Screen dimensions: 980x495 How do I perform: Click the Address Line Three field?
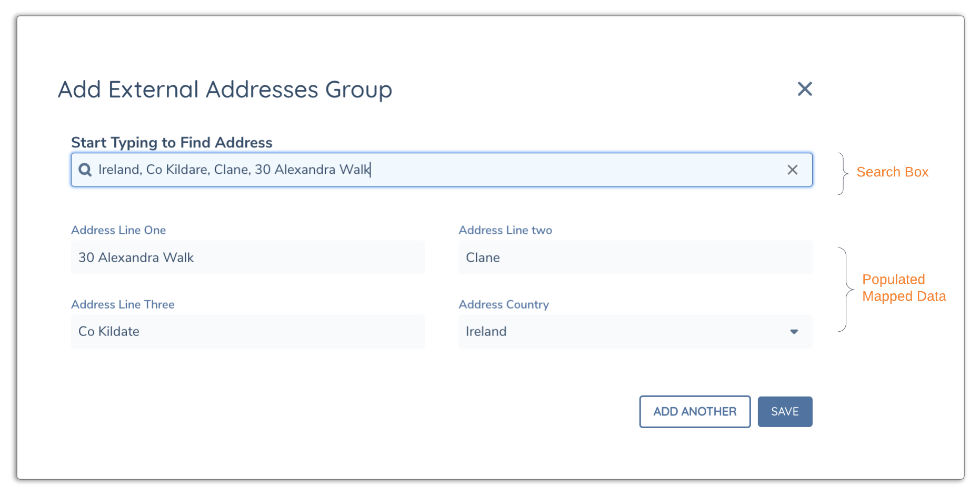247,332
